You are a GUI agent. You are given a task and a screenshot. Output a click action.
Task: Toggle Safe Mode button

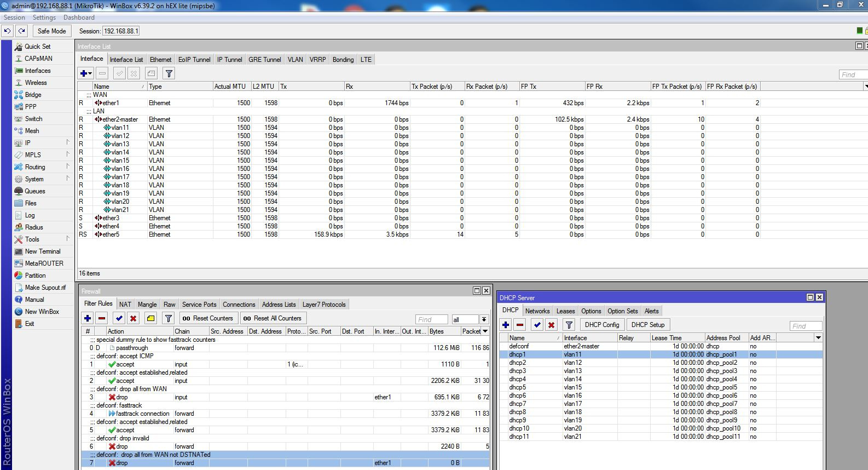click(51, 31)
